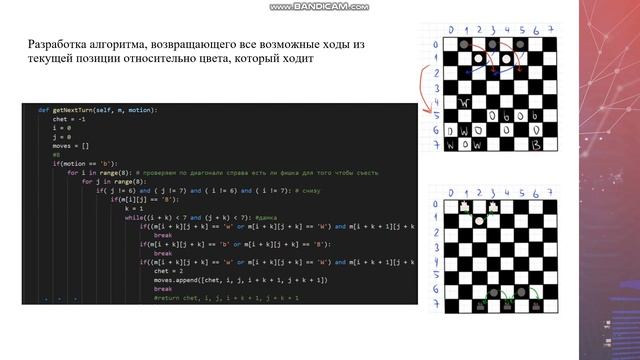Click the while loop "while((i + k) < 7"
This screenshot has width=640, height=360.
pos(189,218)
